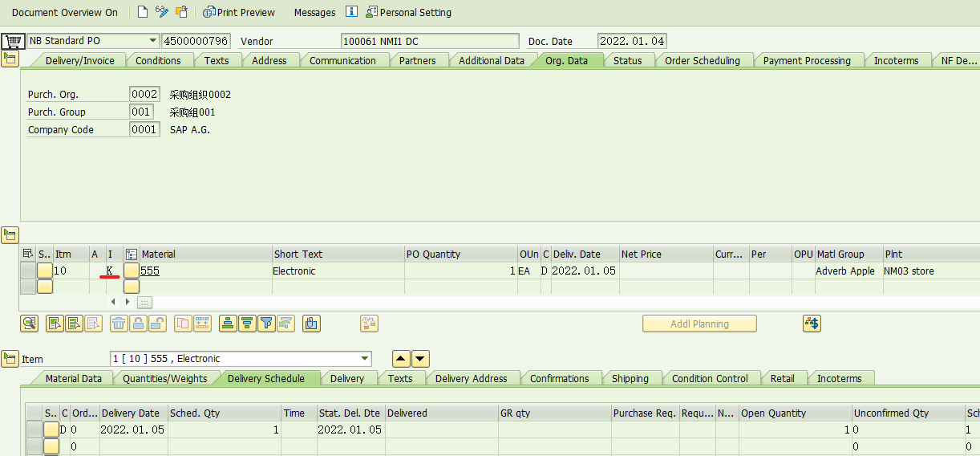Open the Order Scheduling tab
The height and width of the screenshot is (456, 980).
pyautogui.click(x=703, y=60)
